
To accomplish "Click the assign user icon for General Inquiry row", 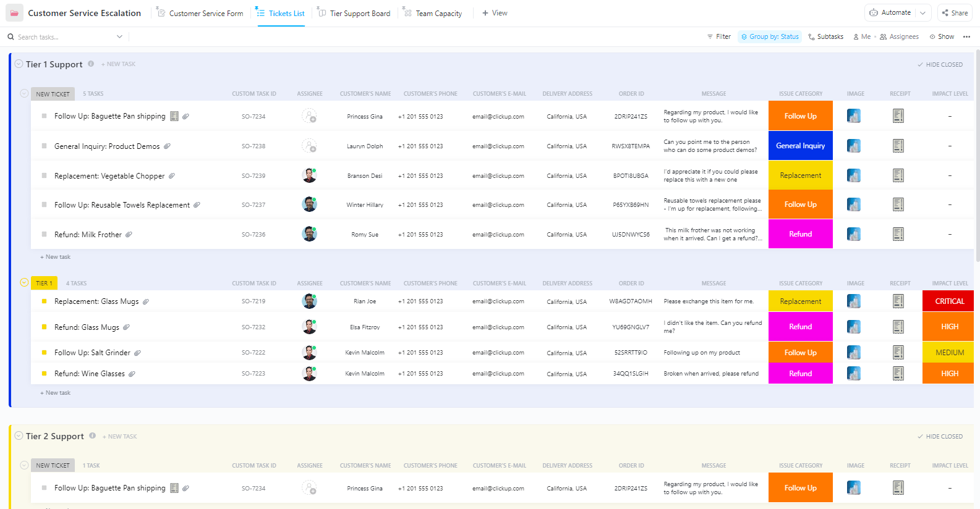I will coord(309,146).
